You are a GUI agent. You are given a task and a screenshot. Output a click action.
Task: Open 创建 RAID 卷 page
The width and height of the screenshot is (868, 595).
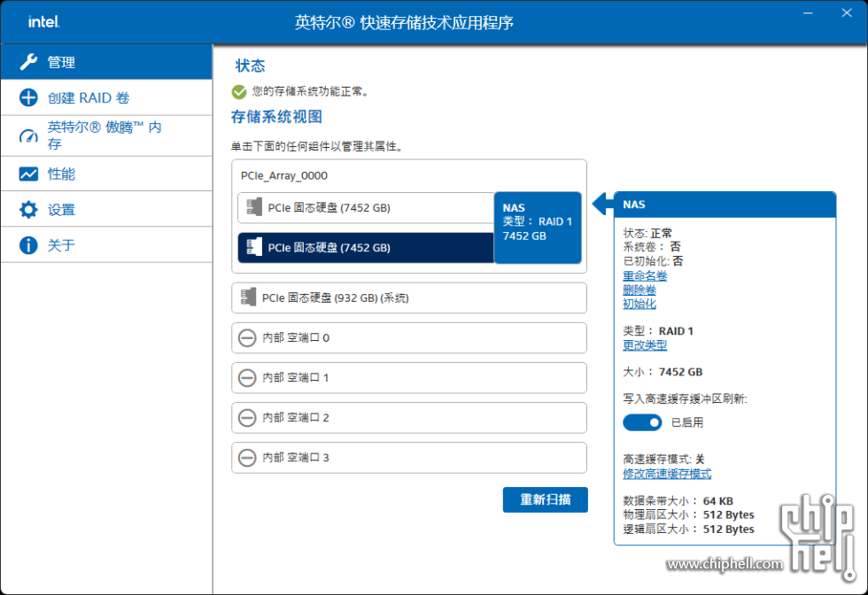click(x=106, y=97)
